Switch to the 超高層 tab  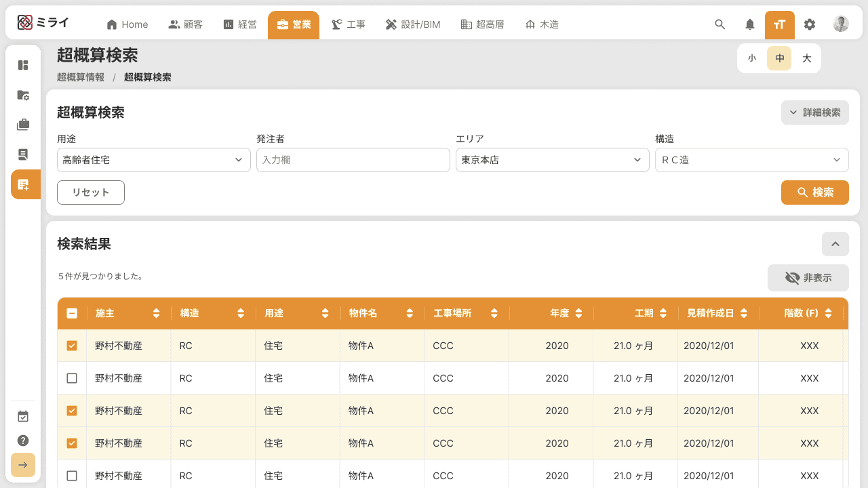[482, 24]
